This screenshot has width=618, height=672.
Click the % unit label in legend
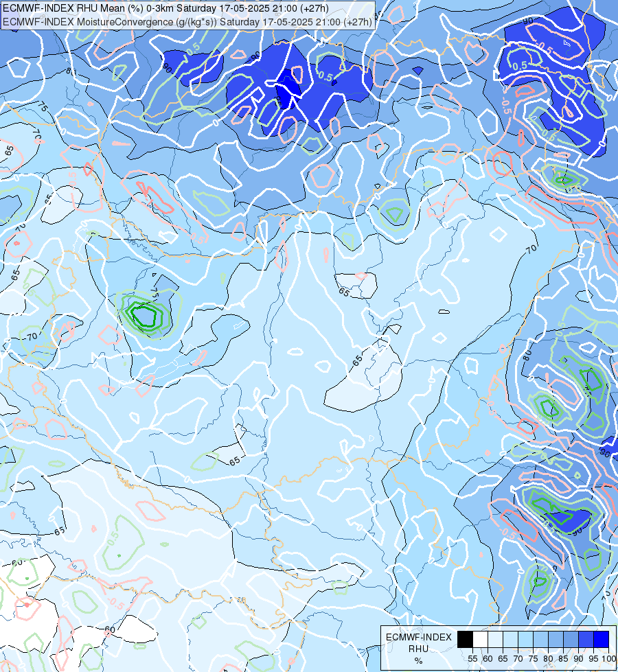(x=418, y=660)
